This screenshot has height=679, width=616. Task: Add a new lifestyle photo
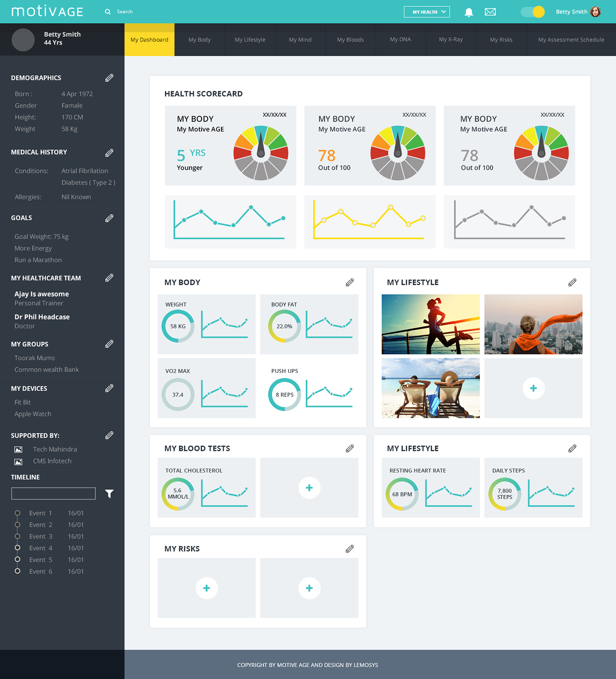(533, 388)
